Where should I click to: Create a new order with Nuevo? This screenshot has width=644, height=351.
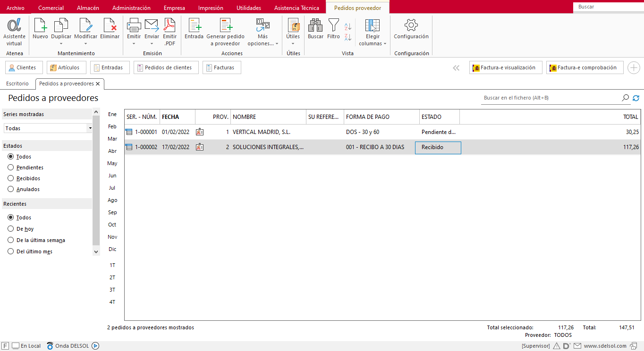click(x=40, y=29)
